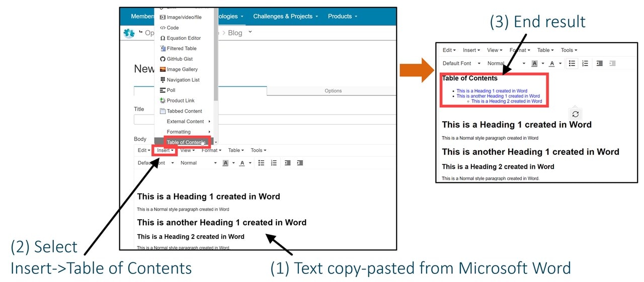Click 'This is a Heading 2' in end result body
This screenshot has height=282, width=644.
click(498, 166)
